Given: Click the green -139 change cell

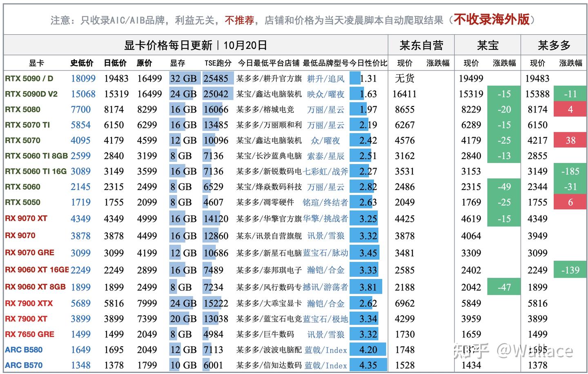Looking at the screenshot, I should point(570,270).
